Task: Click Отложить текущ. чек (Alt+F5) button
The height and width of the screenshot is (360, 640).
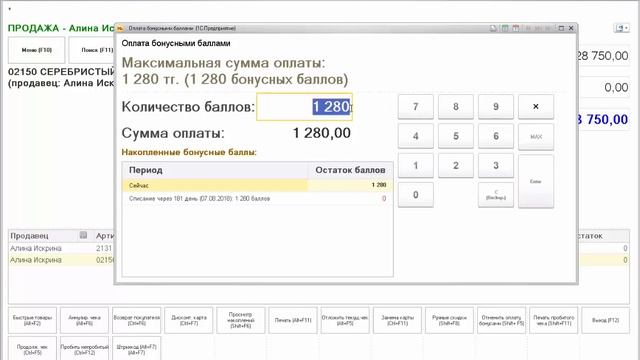Action: coord(345,320)
